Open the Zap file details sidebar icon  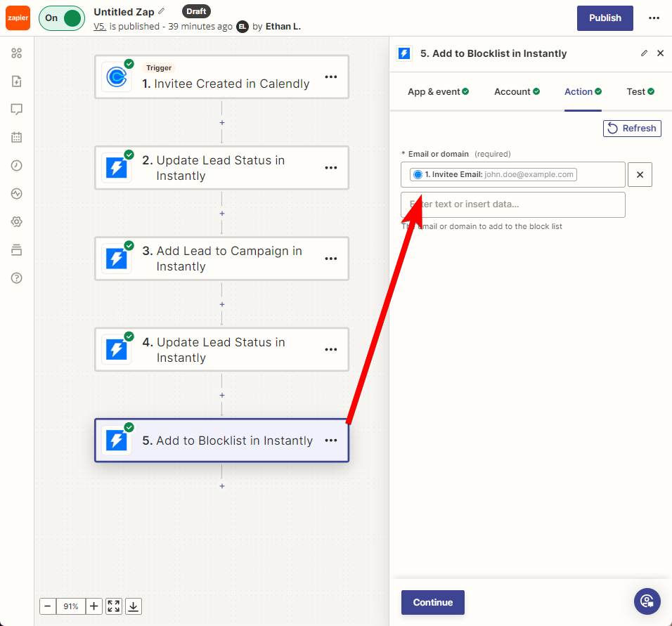(x=17, y=81)
